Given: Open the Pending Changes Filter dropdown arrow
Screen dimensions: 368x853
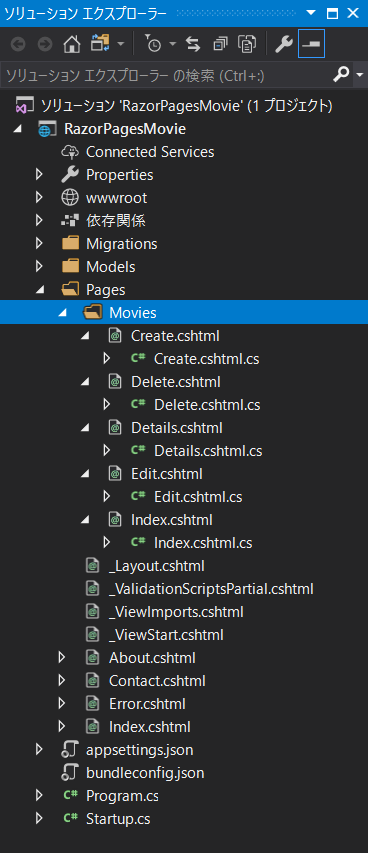Looking at the screenshot, I should click(x=173, y=45).
